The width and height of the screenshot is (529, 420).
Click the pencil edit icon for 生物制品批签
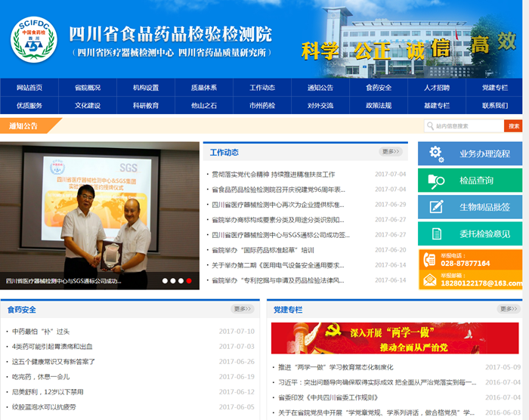(436, 207)
